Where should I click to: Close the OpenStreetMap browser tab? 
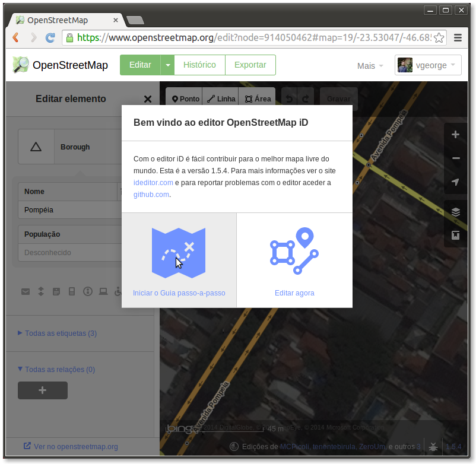(x=115, y=20)
